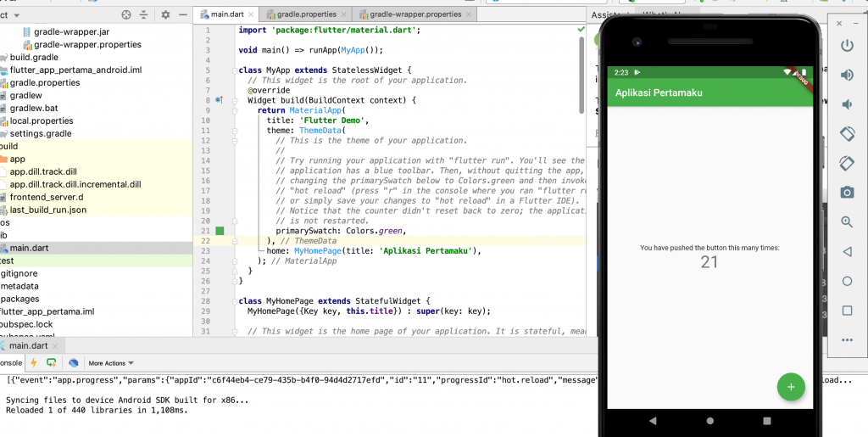Viewport: 868px width, 437px height.
Task: Open project panel settings gear
Action: [165, 14]
